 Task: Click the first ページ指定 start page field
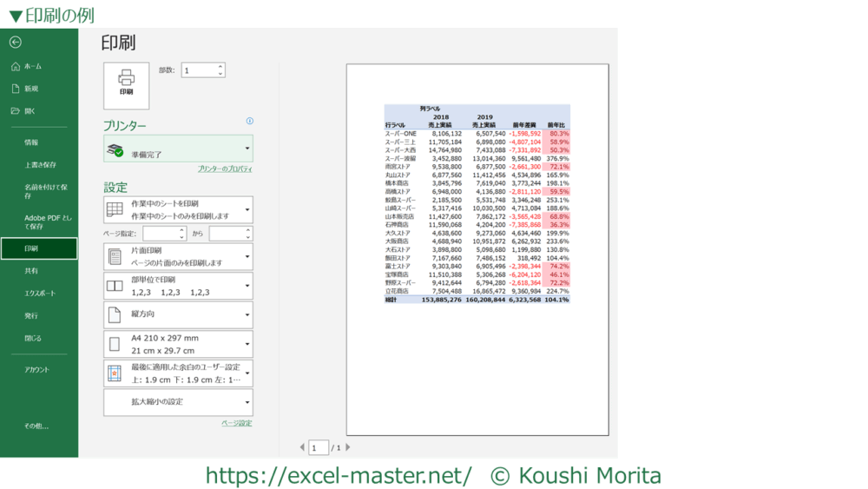161,234
